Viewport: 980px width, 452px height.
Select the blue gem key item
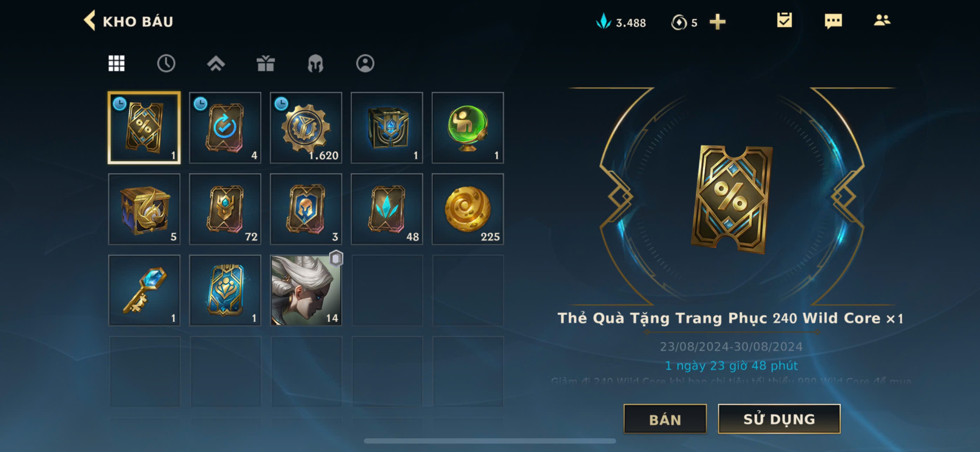(144, 290)
